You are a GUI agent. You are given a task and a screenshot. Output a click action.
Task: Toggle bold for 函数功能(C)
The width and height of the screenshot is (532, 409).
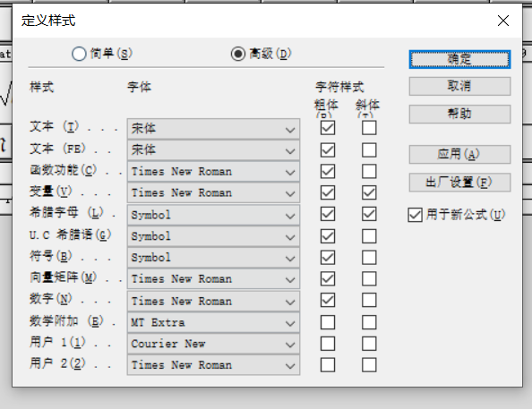[x=328, y=171]
